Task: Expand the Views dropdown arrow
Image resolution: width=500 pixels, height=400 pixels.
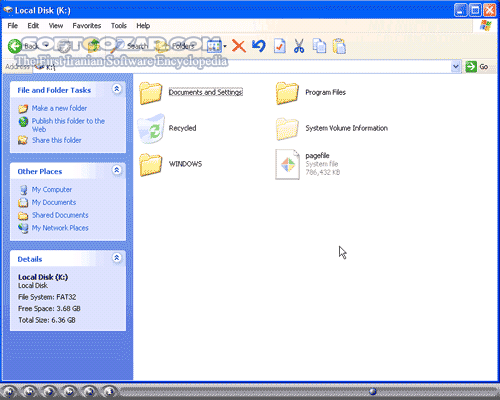Action: [x=225, y=46]
